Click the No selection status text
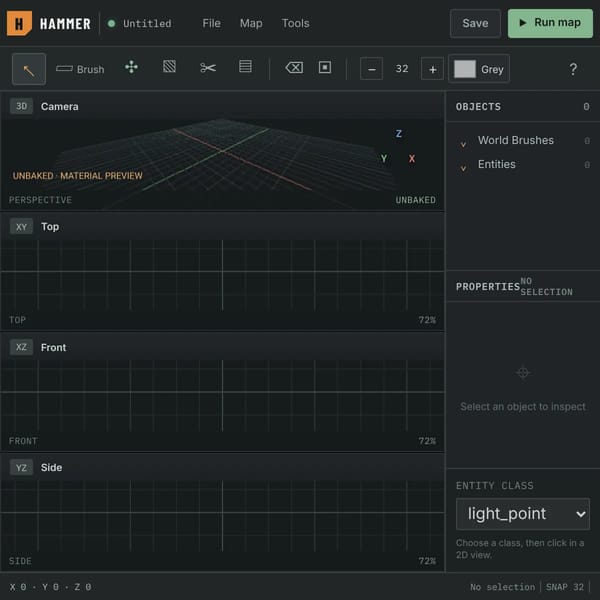600x600 pixels. pyautogui.click(x=502, y=587)
